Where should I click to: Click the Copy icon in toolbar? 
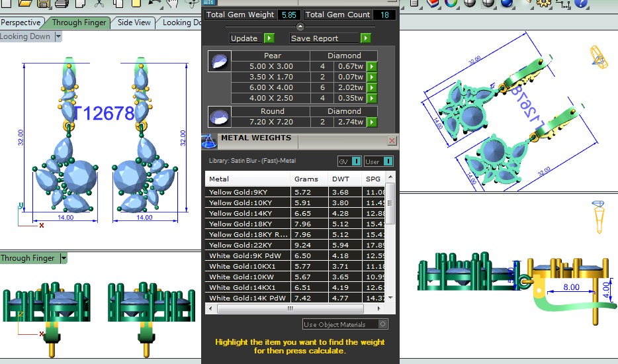[x=118, y=3]
